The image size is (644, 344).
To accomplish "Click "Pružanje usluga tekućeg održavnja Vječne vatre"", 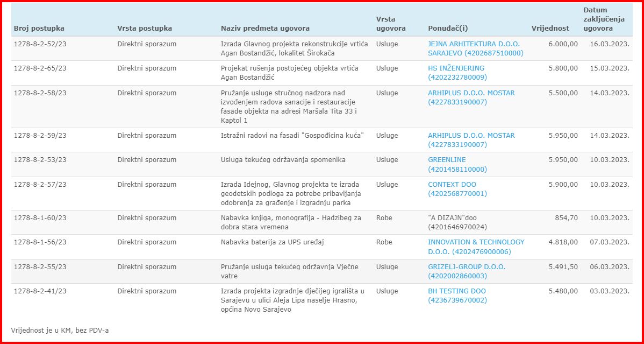I will (290, 271).
